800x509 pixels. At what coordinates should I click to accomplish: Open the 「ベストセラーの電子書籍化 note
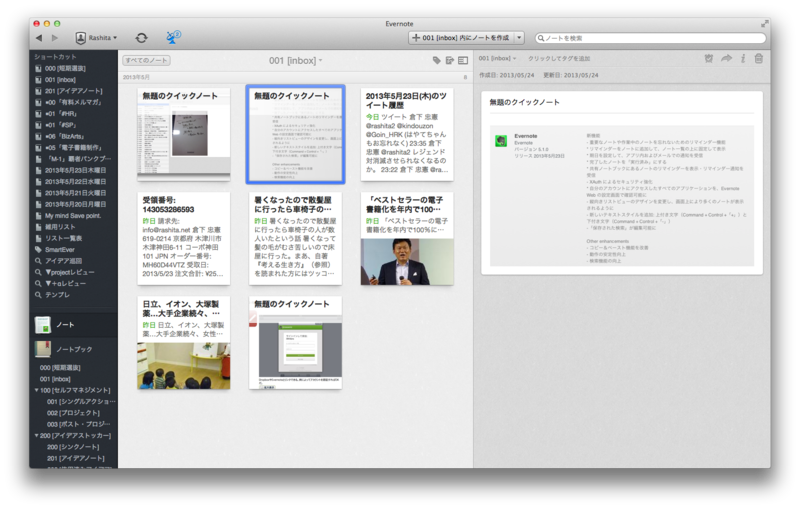[407, 238]
